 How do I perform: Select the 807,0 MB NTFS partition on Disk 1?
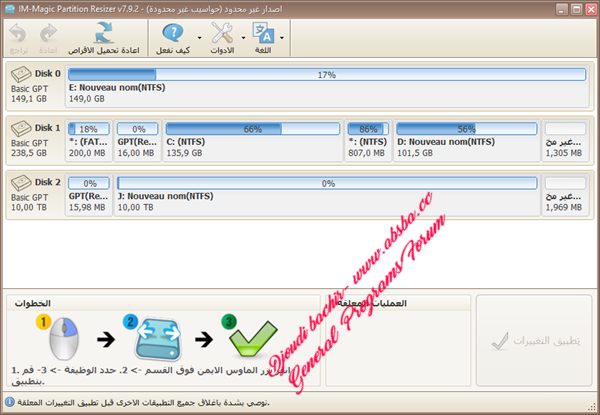[368, 140]
